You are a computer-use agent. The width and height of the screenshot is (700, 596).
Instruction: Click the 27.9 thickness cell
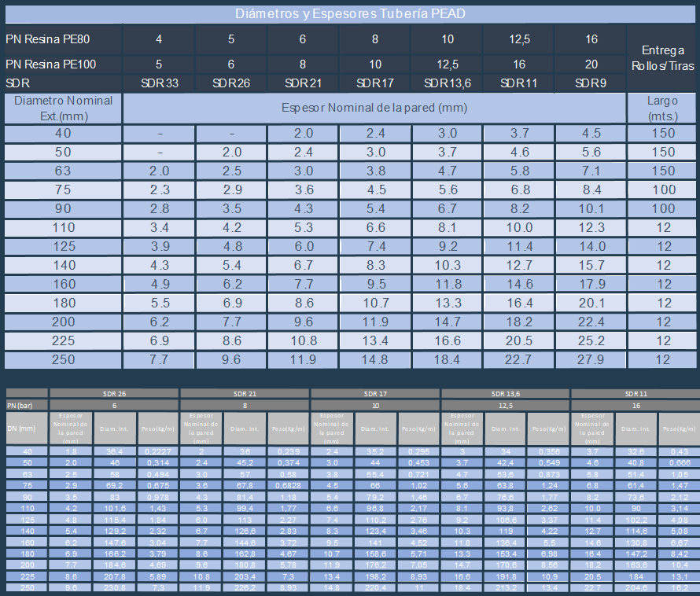point(590,359)
